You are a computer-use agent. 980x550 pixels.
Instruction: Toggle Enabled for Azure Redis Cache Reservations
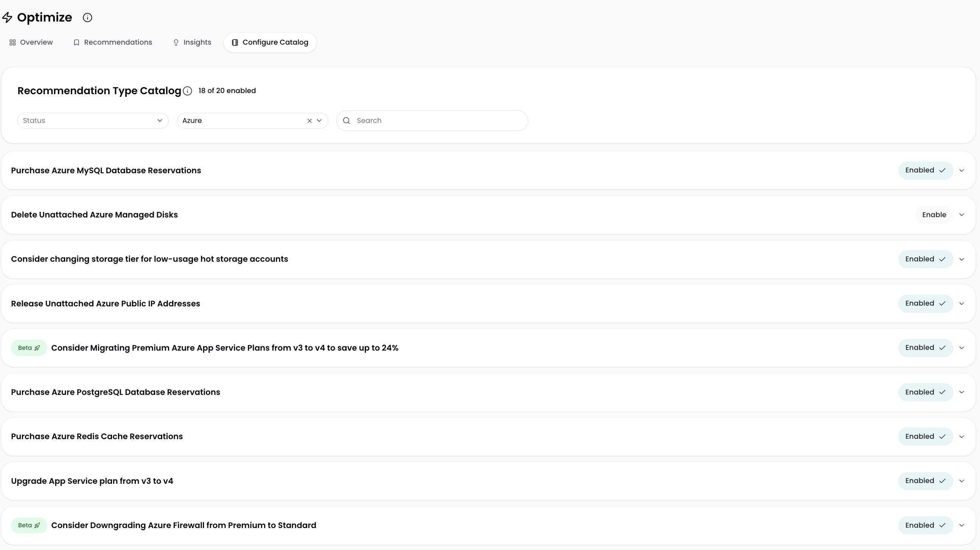(x=926, y=437)
